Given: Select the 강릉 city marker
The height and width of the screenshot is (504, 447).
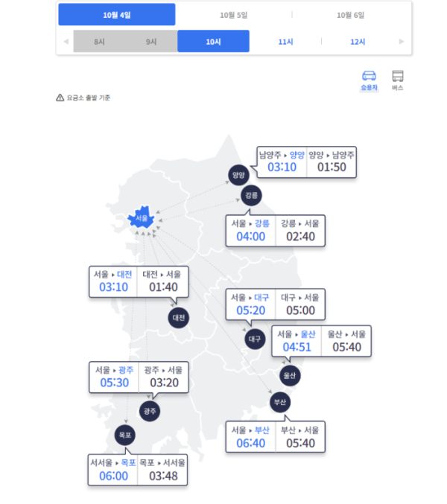Looking at the screenshot, I should click(251, 195).
